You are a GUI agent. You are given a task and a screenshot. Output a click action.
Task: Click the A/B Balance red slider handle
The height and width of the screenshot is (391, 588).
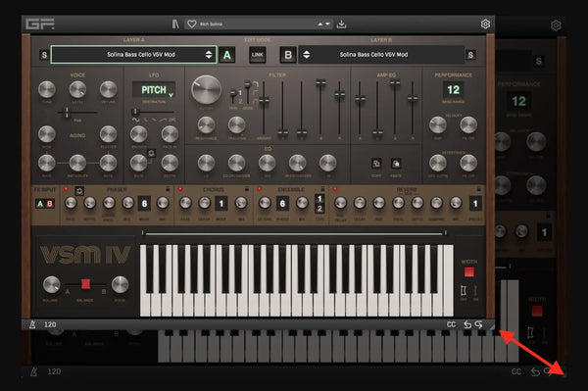(85, 284)
